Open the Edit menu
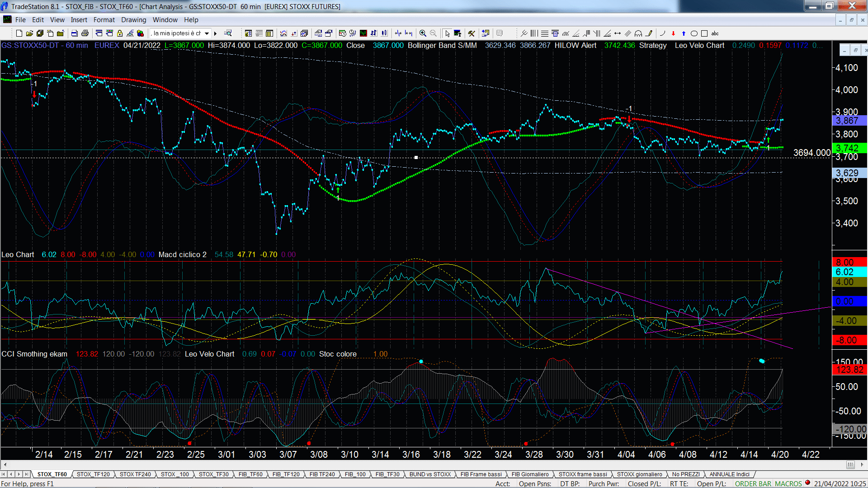Screen dimensions: 868x488 pos(38,20)
